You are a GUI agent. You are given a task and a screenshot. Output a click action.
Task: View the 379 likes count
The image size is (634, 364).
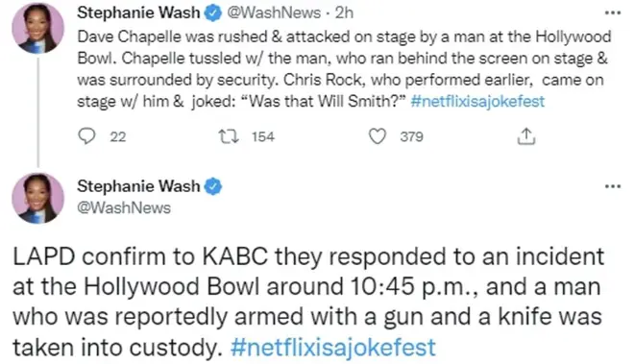point(411,136)
